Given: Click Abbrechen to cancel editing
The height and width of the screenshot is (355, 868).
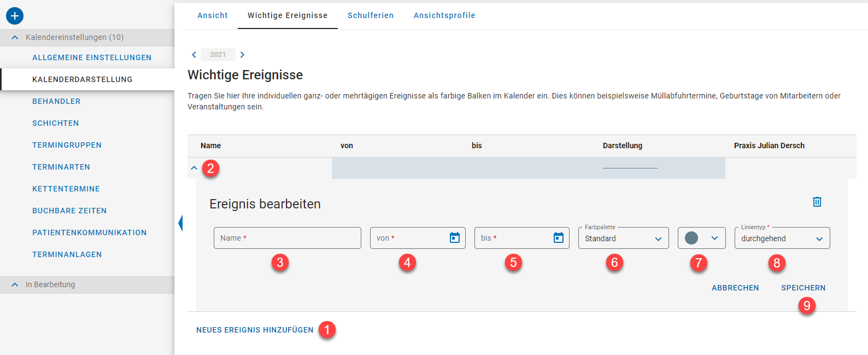Looking at the screenshot, I should pyautogui.click(x=735, y=288).
